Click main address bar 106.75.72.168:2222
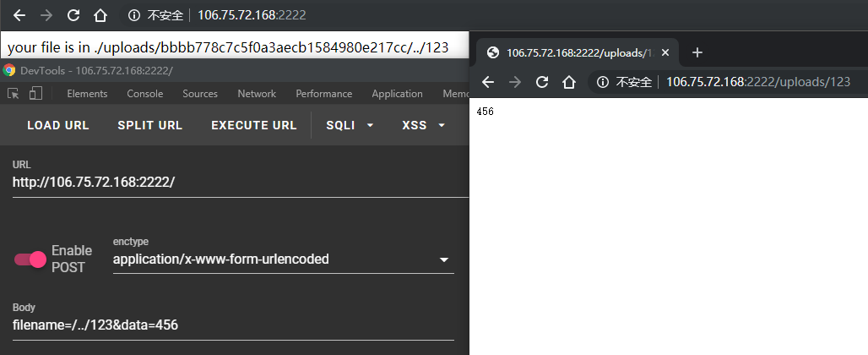The width and height of the screenshot is (868, 355). pyautogui.click(x=252, y=15)
